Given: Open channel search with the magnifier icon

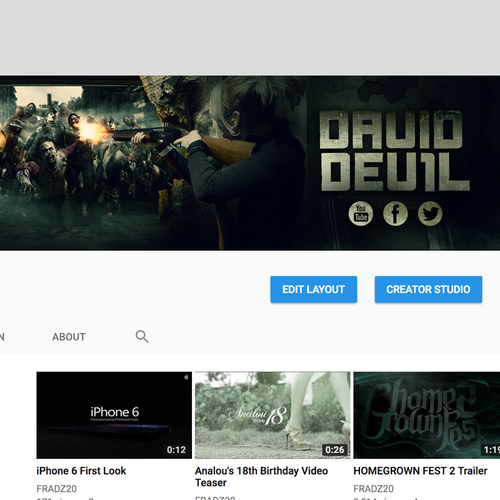Looking at the screenshot, I should click(142, 336).
